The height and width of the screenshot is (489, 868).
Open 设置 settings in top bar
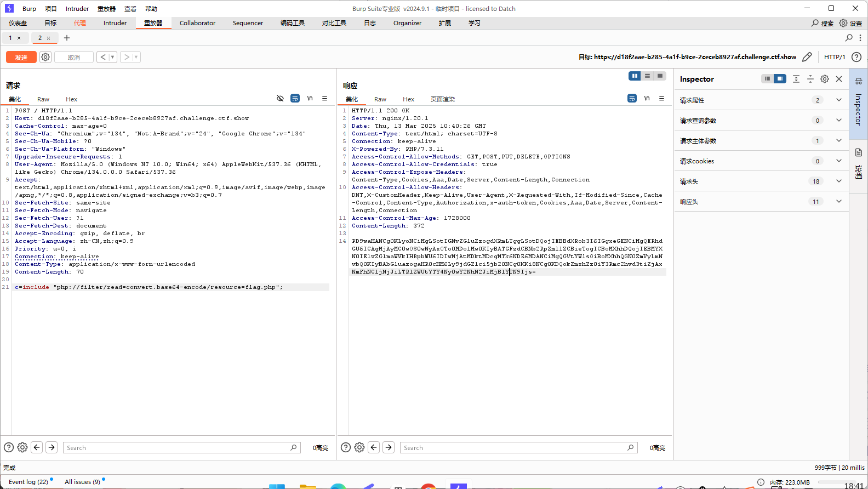point(850,23)
